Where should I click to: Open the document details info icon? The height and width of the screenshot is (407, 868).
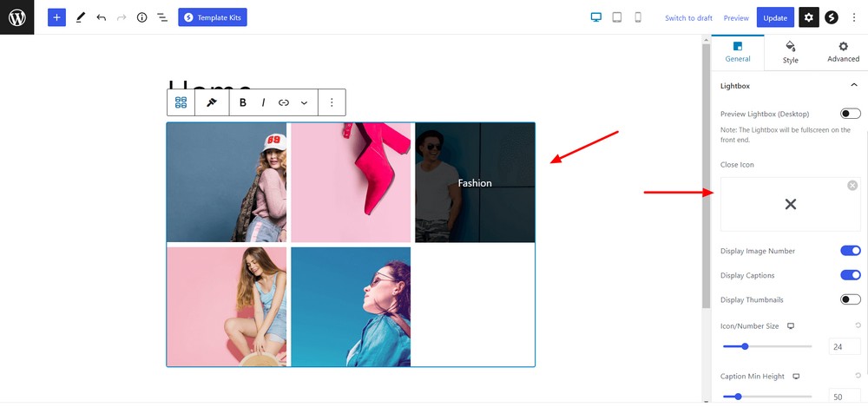pos(141,17)
